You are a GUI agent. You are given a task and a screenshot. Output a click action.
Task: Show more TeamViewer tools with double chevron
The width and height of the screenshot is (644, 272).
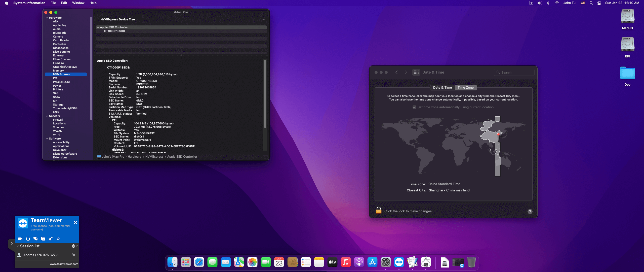click(x=58, y=239)
